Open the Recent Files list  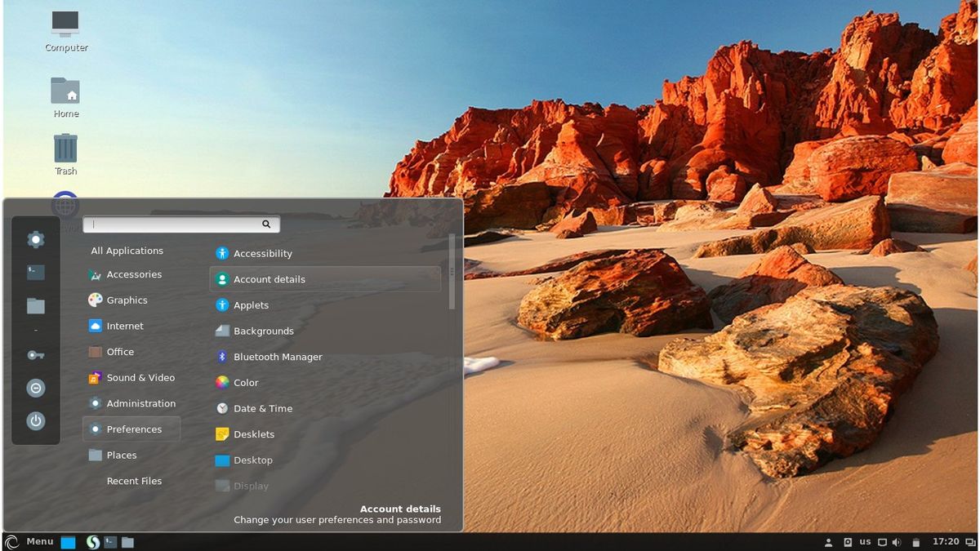coord(134,481)
